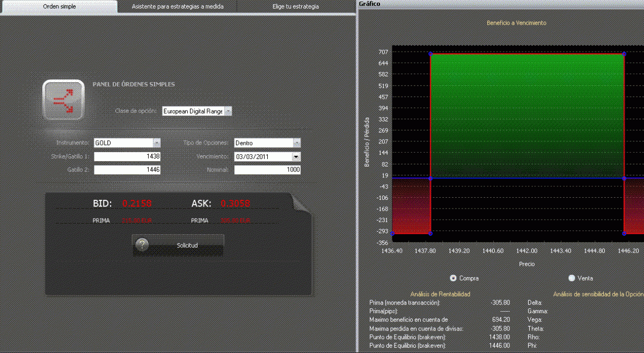This screenshot has height=353, width=644.
Task: Select the Orden simple tab
Action: coord(59,7)
